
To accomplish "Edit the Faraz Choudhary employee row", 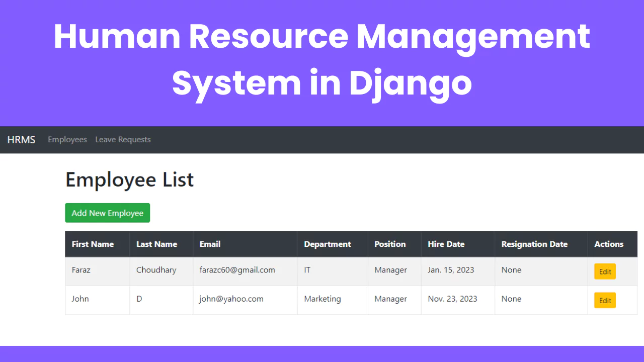I will coord(605,271).
